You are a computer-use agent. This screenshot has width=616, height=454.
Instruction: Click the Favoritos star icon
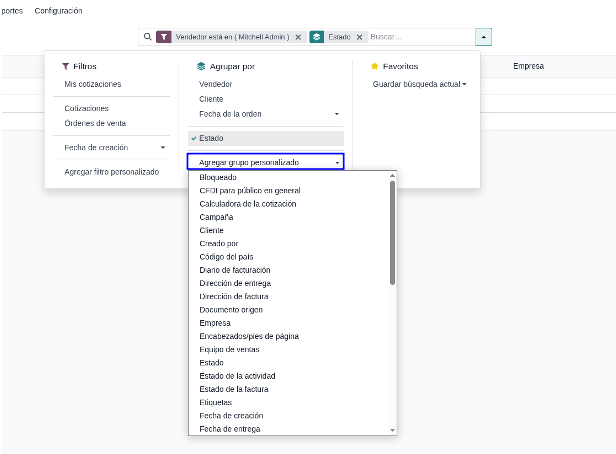374,66
